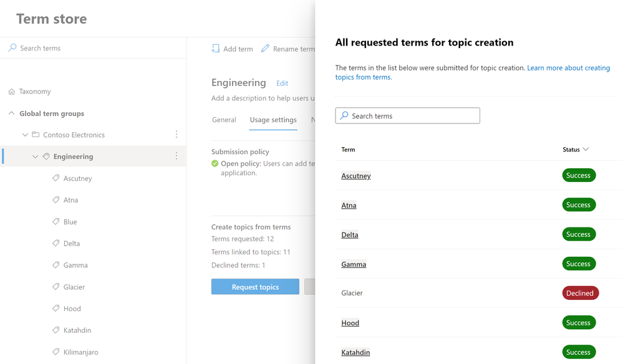Switch to the Usage settings tab
The height and width of the screenshot is (364, 623).
(x=273, y=120)
